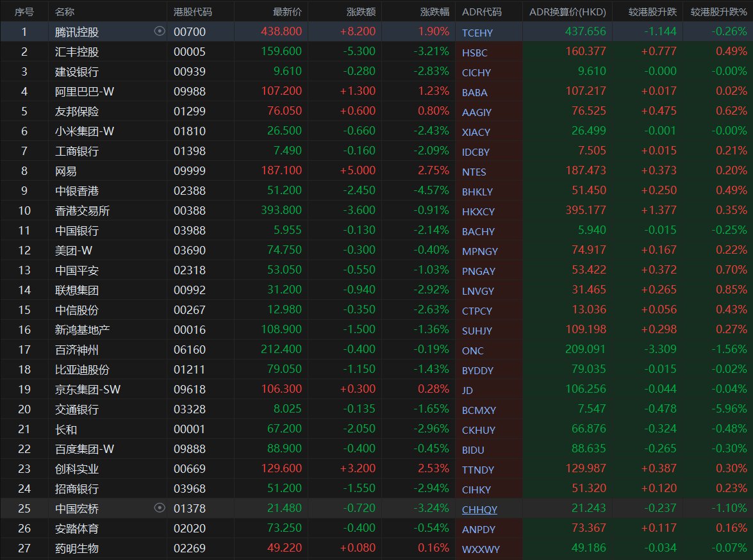Sort by the 较港股升跌 column header

pos(652,12)
